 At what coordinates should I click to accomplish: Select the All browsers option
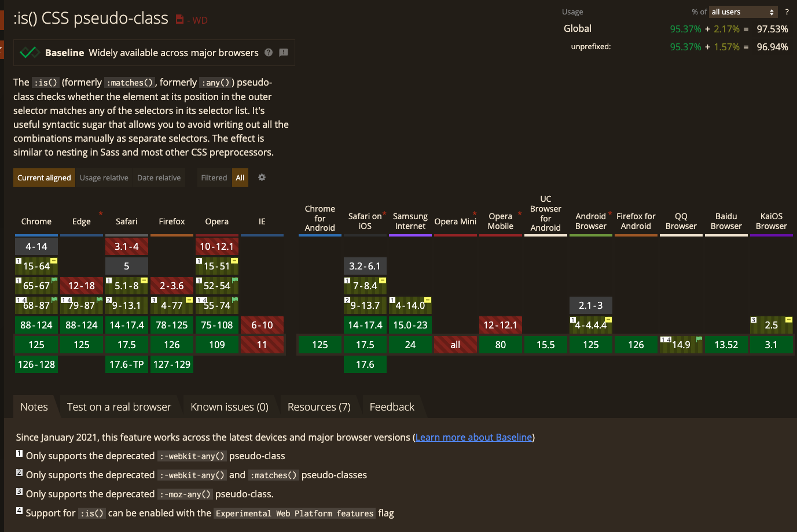click(240, 178)
